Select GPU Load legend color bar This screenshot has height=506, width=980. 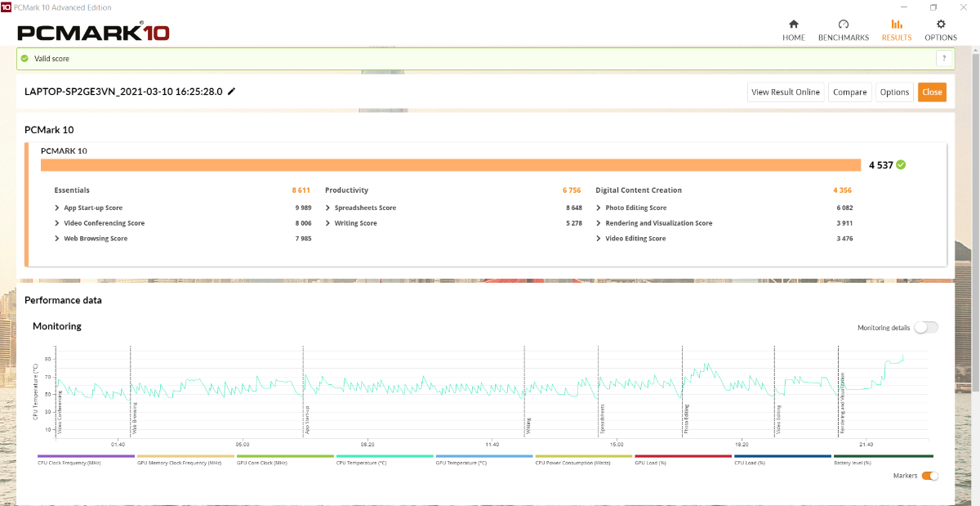pos(683,456)
